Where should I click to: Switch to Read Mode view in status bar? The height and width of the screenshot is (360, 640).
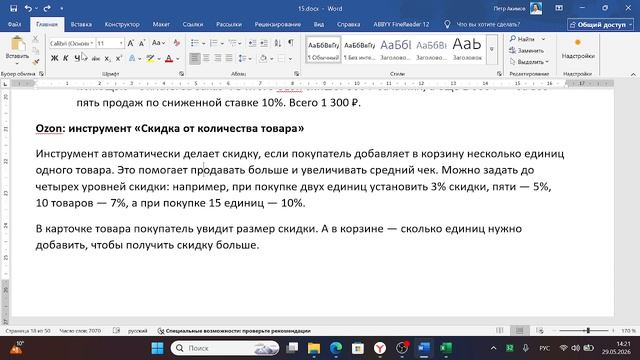(500, 331)
